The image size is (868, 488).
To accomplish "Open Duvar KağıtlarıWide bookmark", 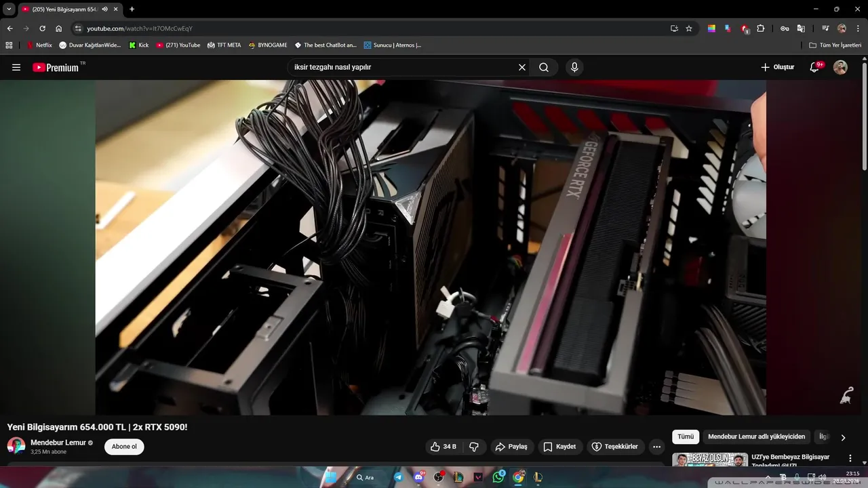I will pos(90,45).
